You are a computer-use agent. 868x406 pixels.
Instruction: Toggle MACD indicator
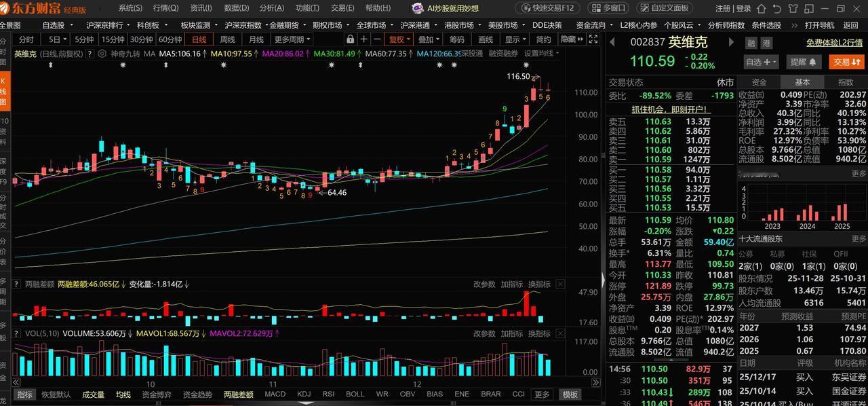pyautogui.click(x=275, y=394)
